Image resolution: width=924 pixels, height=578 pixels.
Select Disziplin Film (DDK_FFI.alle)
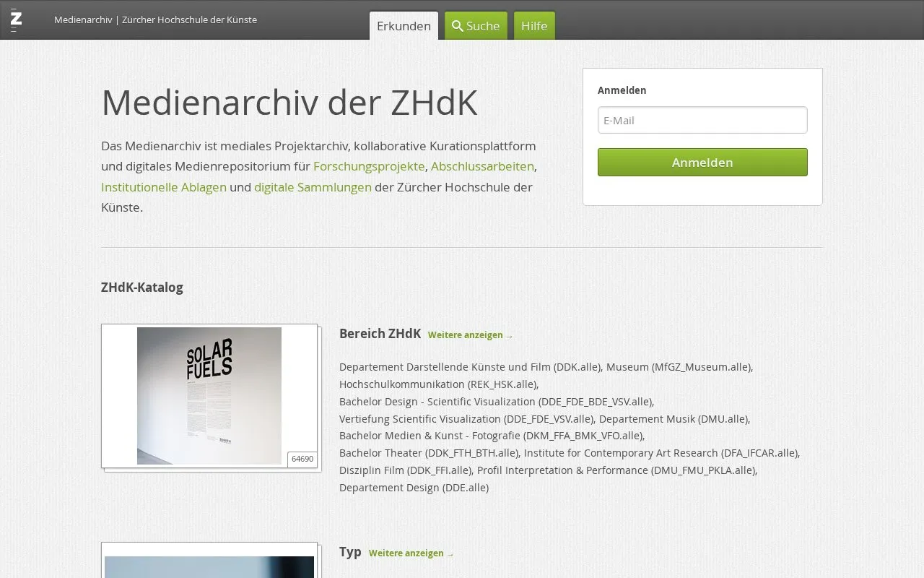coord(406,470)
